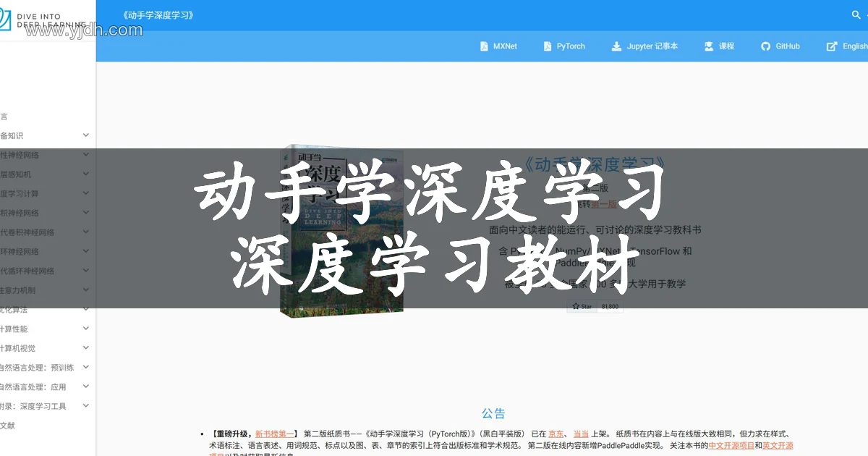868x456 pixels.
Task: Click the GitHub logo icon
Action: (766, 46)
